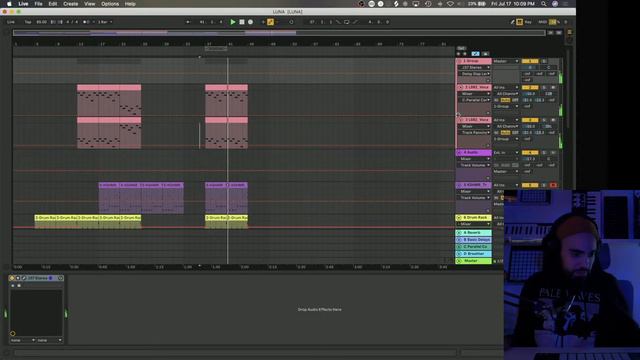640x360 pixels.
Task: Open the Ext. In input dropdown on 4 Audio
Action: pyautogui.click(x=506, y=153)
